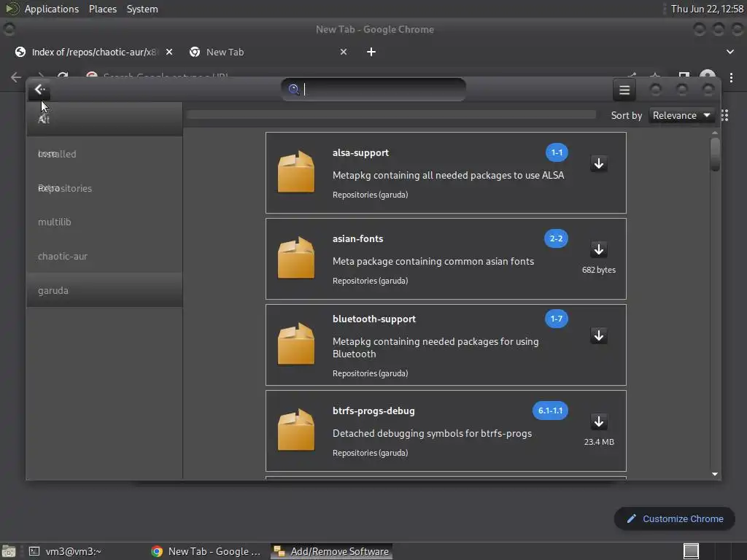Open the Sort by Relevance dropdown
The height and width of the screenshot is (560, 747).
point(681,115)
